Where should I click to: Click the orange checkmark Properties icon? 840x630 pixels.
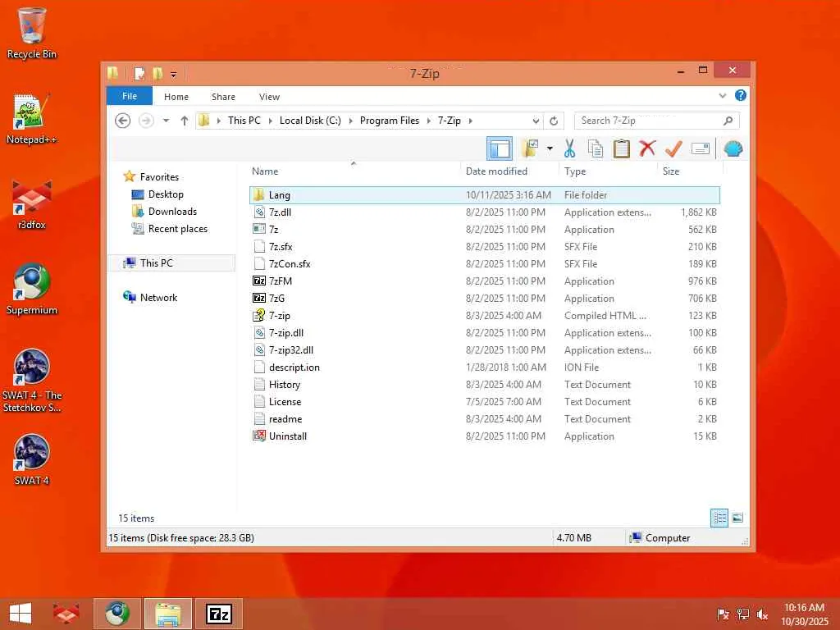pyautogui.click(x=673, y=148)
